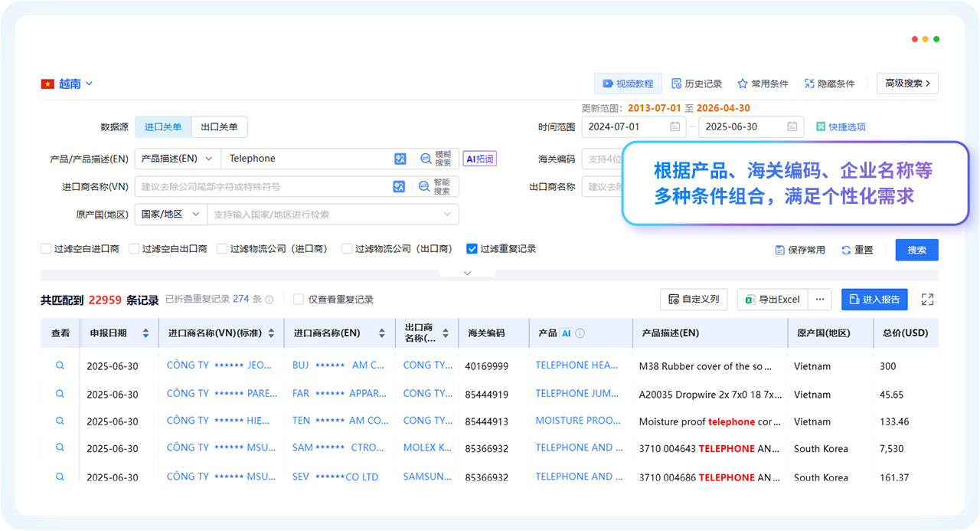
Task: Click the matched count 22959
Action: click(105, 300)
